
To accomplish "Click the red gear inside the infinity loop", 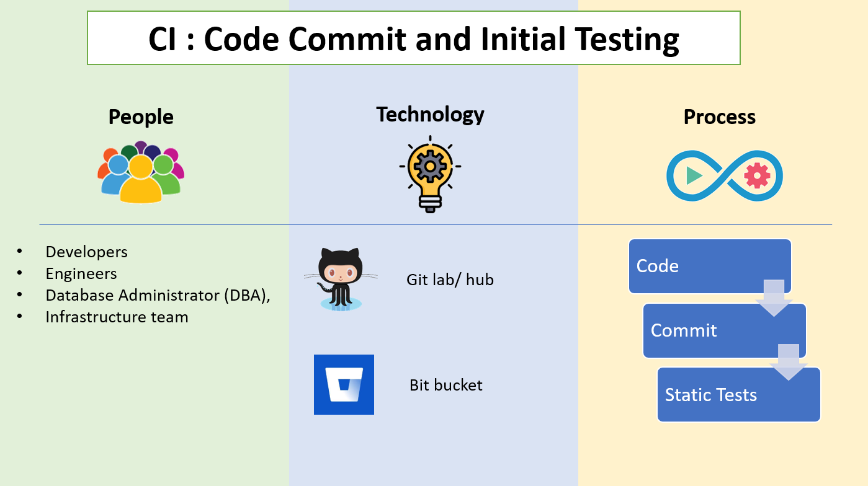I will pyautogui.click(x=757, y=176).
